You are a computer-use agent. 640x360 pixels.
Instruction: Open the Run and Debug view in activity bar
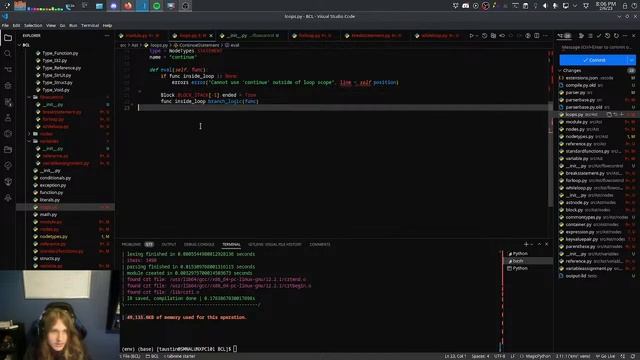pos(8,86)
